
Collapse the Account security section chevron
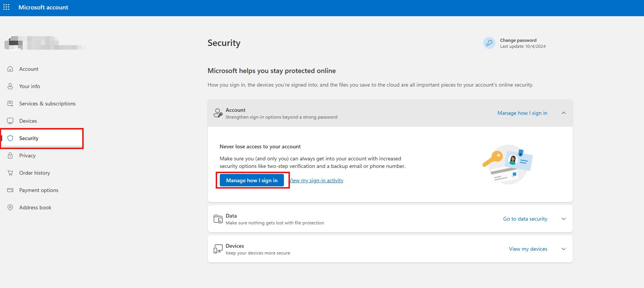tap(564, 113)
